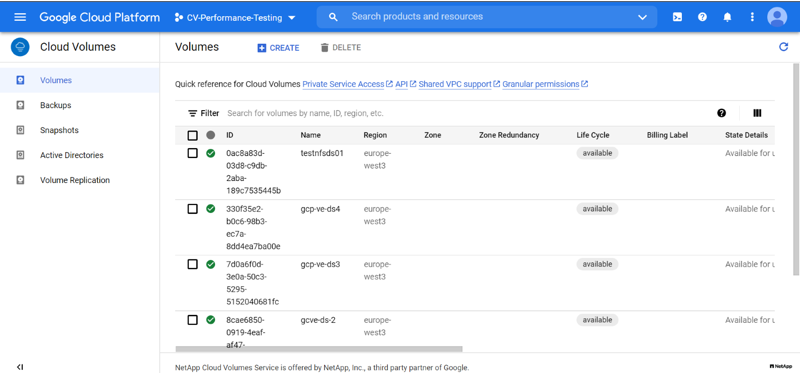This screenshot has height=373, width=800.
Task: Refresh the volumes list
Action: [x=783, y=47]
